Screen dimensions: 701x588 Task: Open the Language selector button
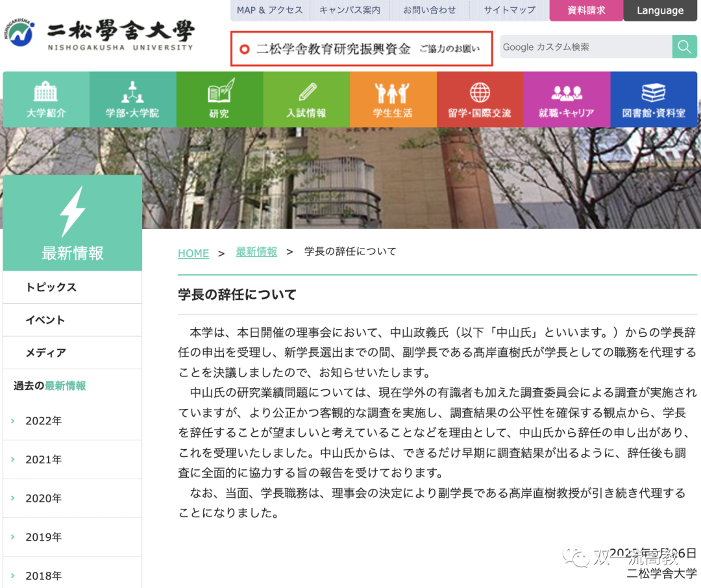coord(659,10)
